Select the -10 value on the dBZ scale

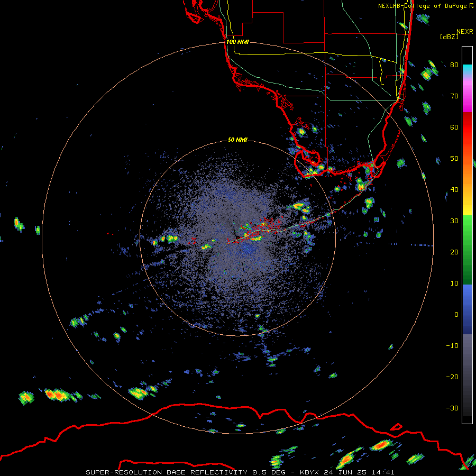coord(452,346)
